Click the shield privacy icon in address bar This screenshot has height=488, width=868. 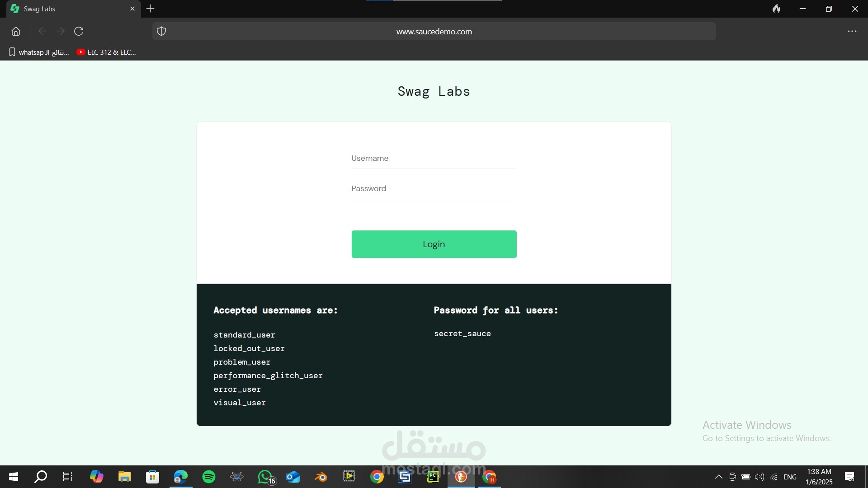point(161,31)
